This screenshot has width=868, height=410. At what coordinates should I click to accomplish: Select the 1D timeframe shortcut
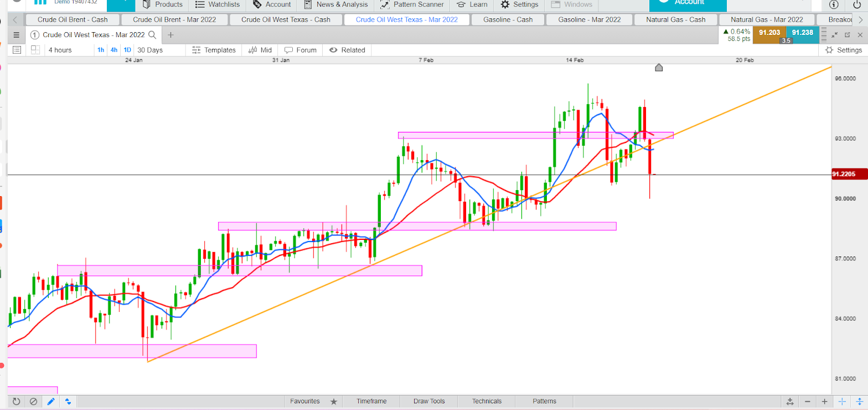(x=127, y=50)
